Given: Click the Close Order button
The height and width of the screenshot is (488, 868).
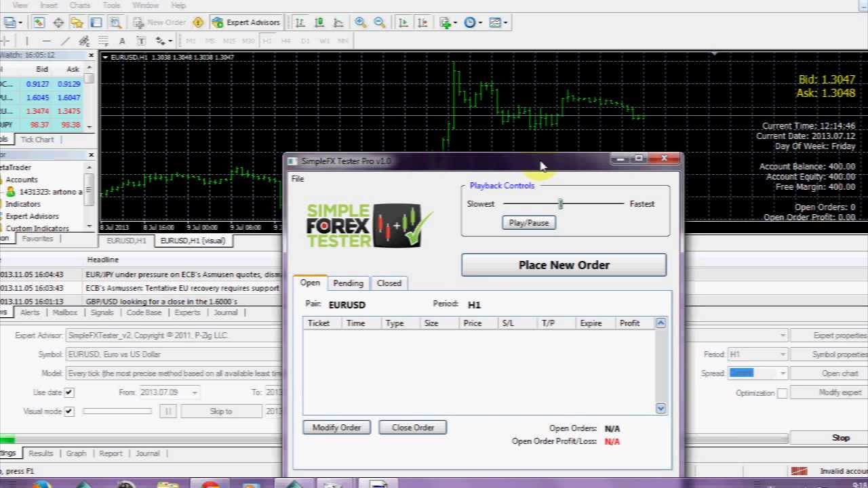Looking at the screenshot, I should tap(412, 428).
